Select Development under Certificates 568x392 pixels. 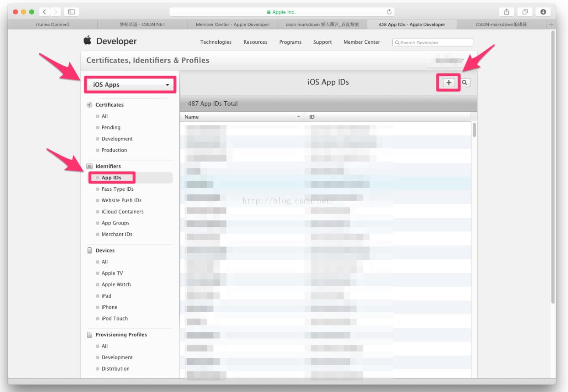(x=117, y=139)
